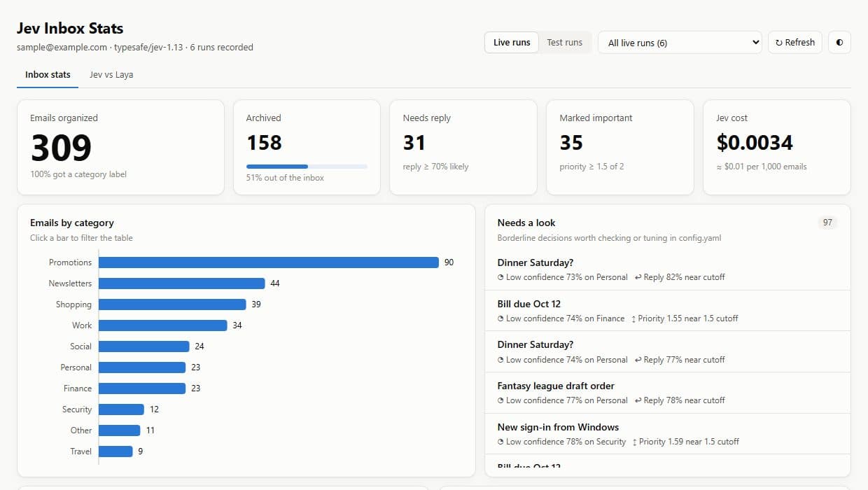Viewport: 868px width, 490px height.
Task: Click "Priority 1.59 near 1.5 cutoff" text
Action: (685, 442)
